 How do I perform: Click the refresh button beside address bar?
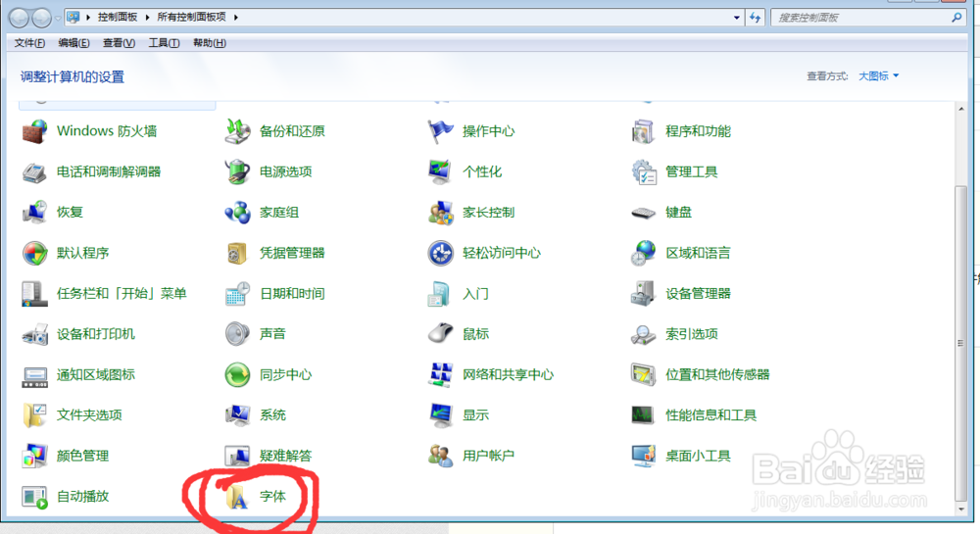coord(755,18)
